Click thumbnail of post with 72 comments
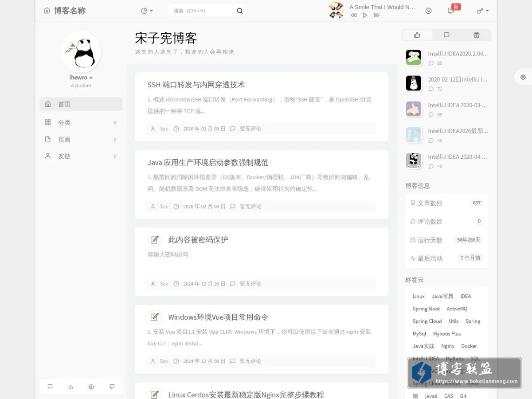532x399 pixels. (414, 83)
